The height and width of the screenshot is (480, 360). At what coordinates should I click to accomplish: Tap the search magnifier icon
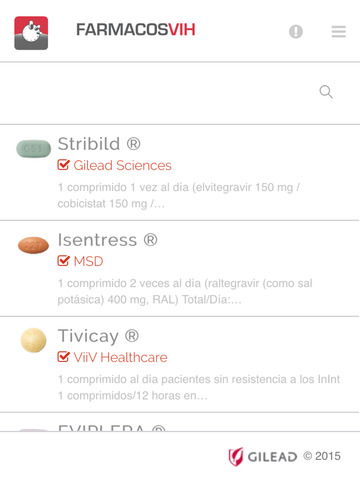pyautogui.click(x=326, y=92)
